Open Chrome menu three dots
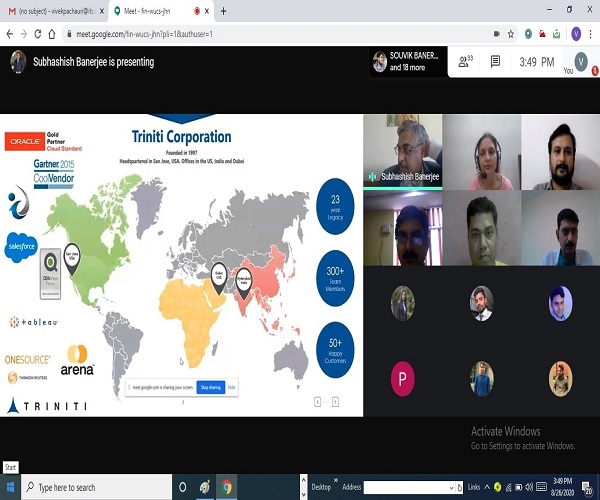The width and height of the screenshot is (600, 500). 592,34
